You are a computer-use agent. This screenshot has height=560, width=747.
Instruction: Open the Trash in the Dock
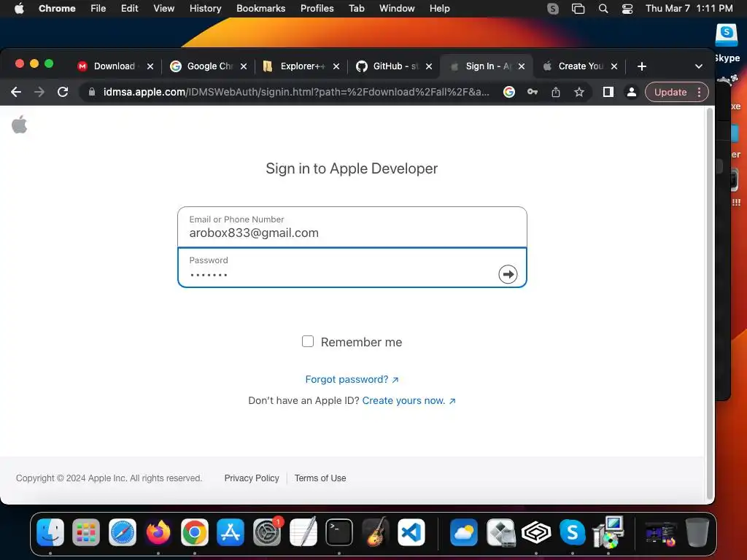click(x=697, y=532)
